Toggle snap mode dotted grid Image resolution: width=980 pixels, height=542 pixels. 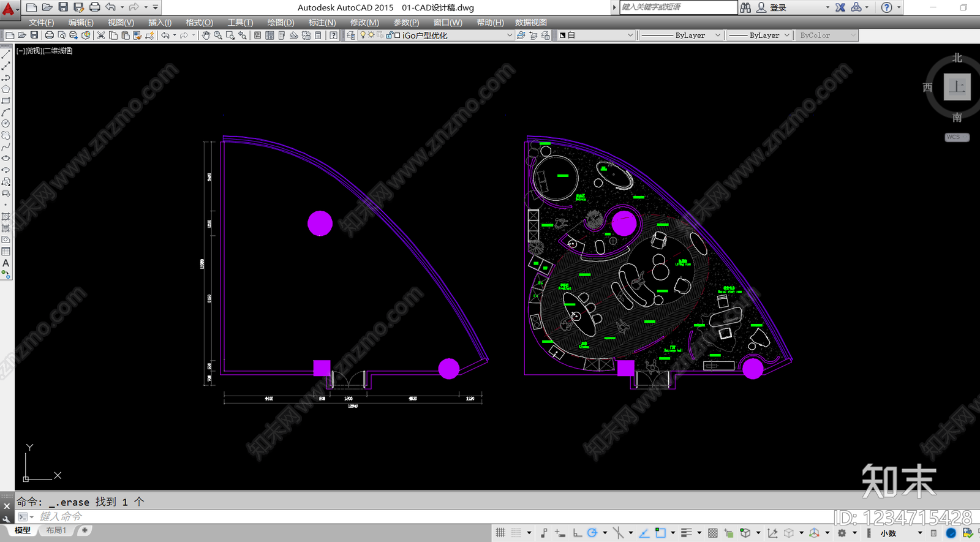tap(516, 533)
